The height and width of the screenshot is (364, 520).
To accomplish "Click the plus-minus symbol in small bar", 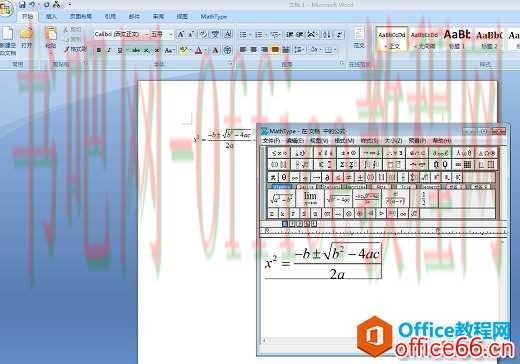I will point(360,177).
